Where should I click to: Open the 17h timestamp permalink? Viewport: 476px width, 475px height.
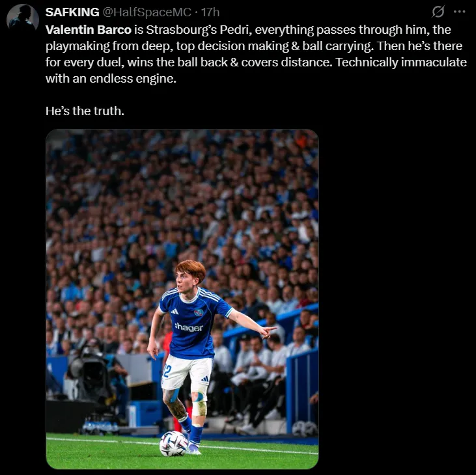210,12
